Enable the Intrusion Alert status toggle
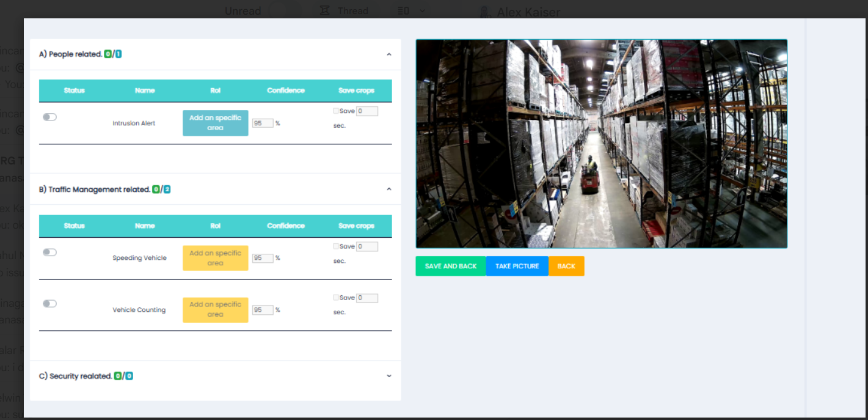Viewport: 868px width, 420px height. (49, 117)
